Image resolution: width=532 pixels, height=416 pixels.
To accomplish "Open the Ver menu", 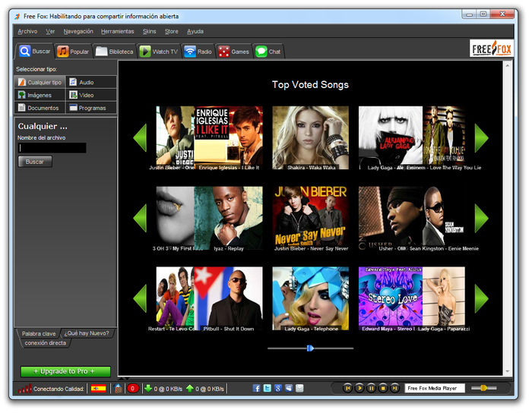I will pyautogui.click(x=50, y=32).
